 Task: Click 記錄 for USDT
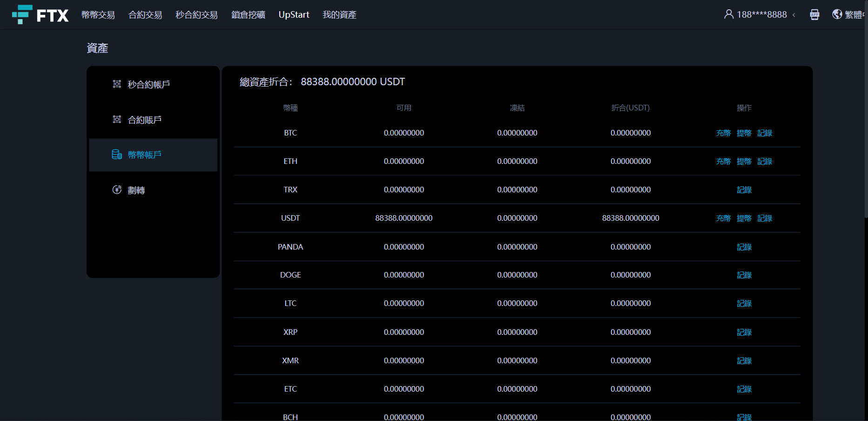765,218
